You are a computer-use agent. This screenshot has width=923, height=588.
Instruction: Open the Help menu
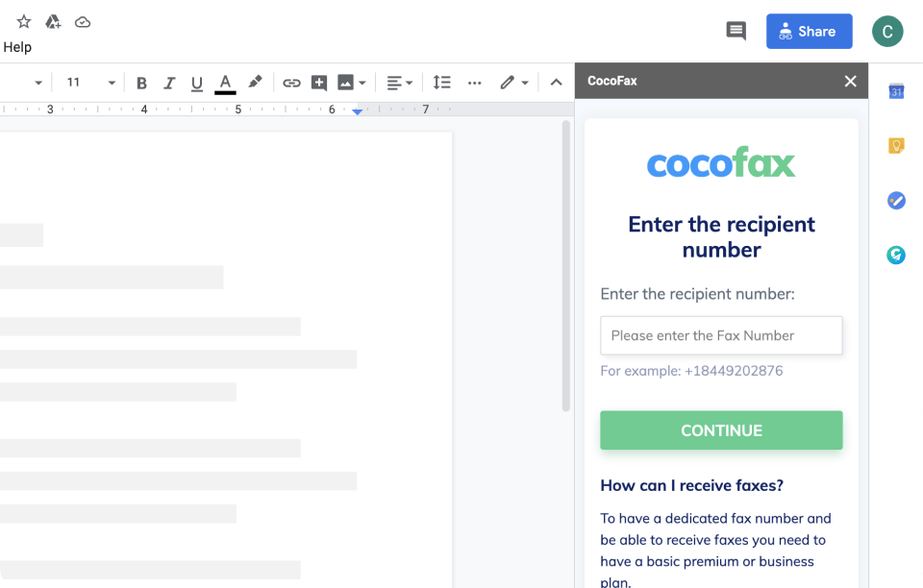click(17, 47)
